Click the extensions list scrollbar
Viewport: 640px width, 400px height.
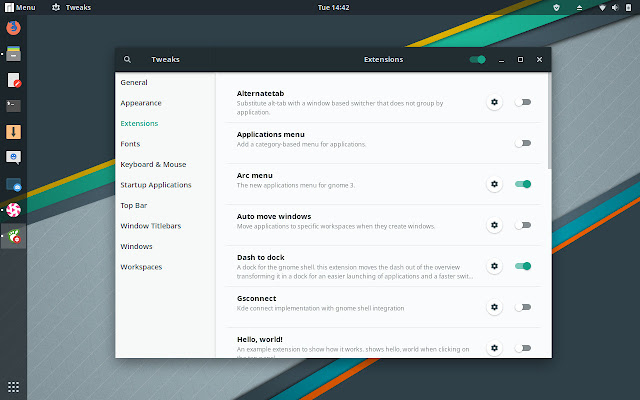coord(549,121)
